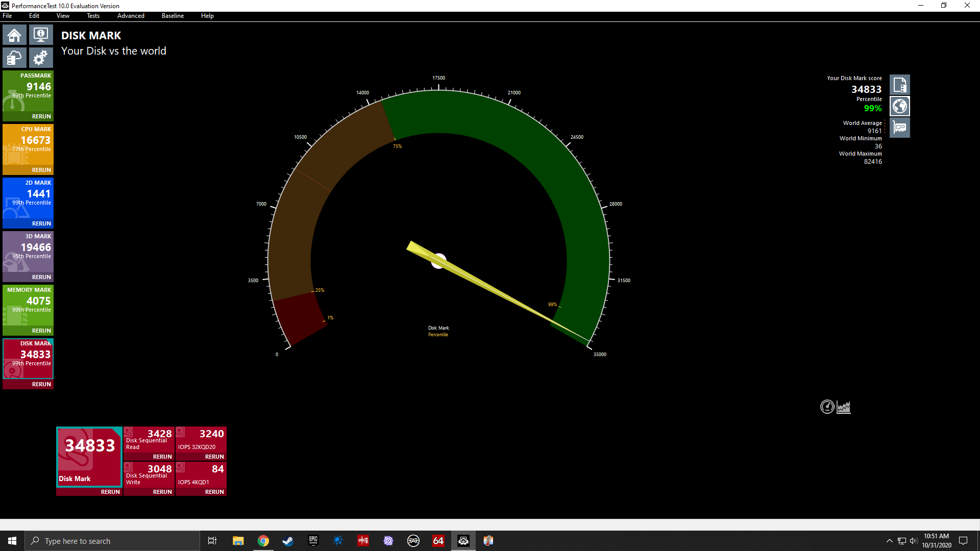The image size is (980, 551).
Task: Switch to gauge view icon
Action: click(x=827, y=407)
